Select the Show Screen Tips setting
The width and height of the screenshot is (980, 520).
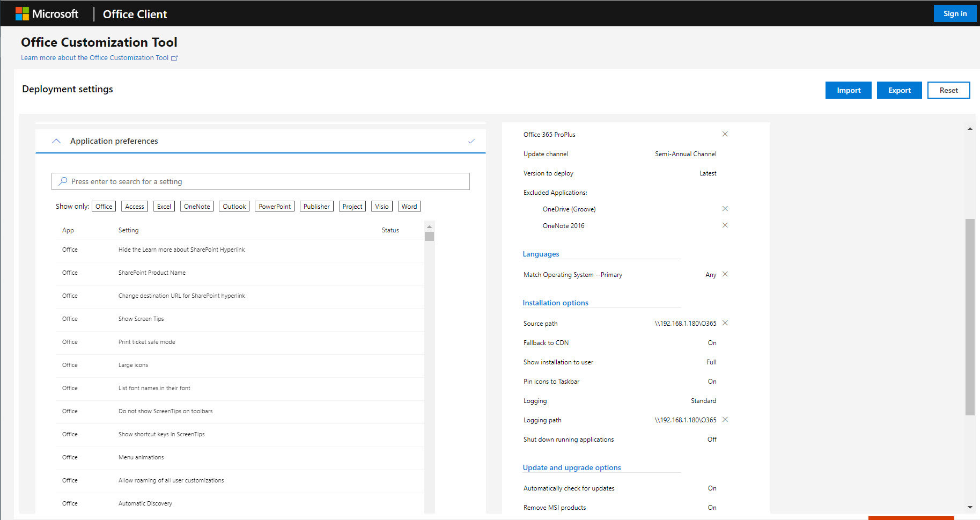(x=239, y=319)
